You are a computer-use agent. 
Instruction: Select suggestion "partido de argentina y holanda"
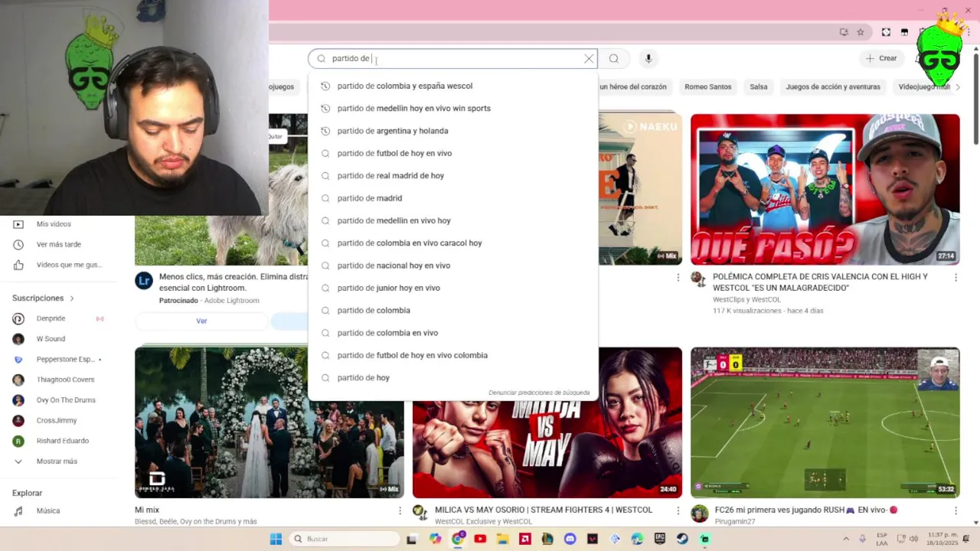click(452, 131)
